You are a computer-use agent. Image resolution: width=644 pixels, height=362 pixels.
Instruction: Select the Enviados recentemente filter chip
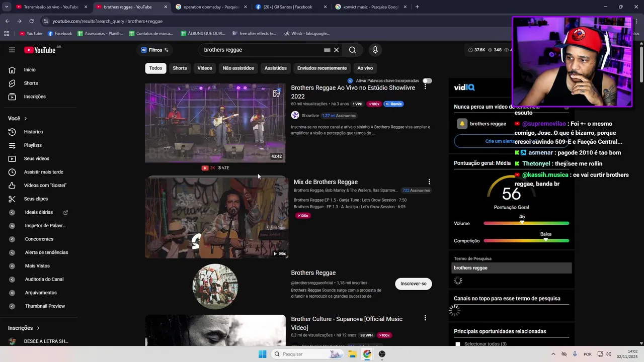[x=322, y=68]
